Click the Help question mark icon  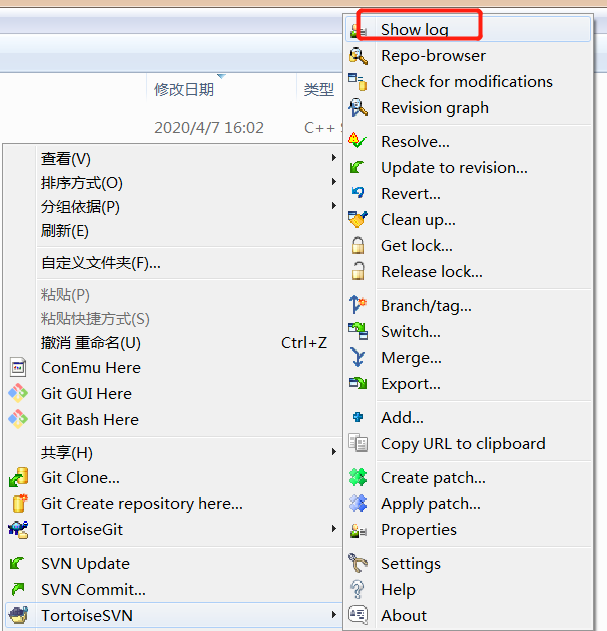tap(357, 590)
